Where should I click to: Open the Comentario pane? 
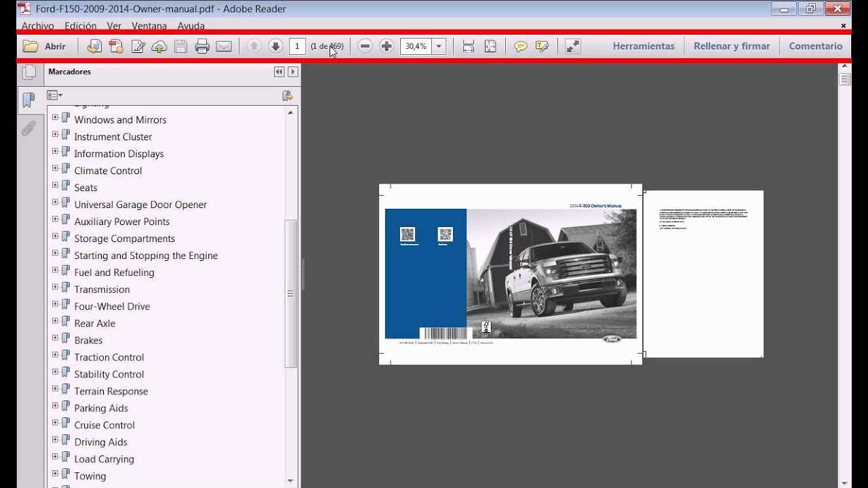pos(816,46)
